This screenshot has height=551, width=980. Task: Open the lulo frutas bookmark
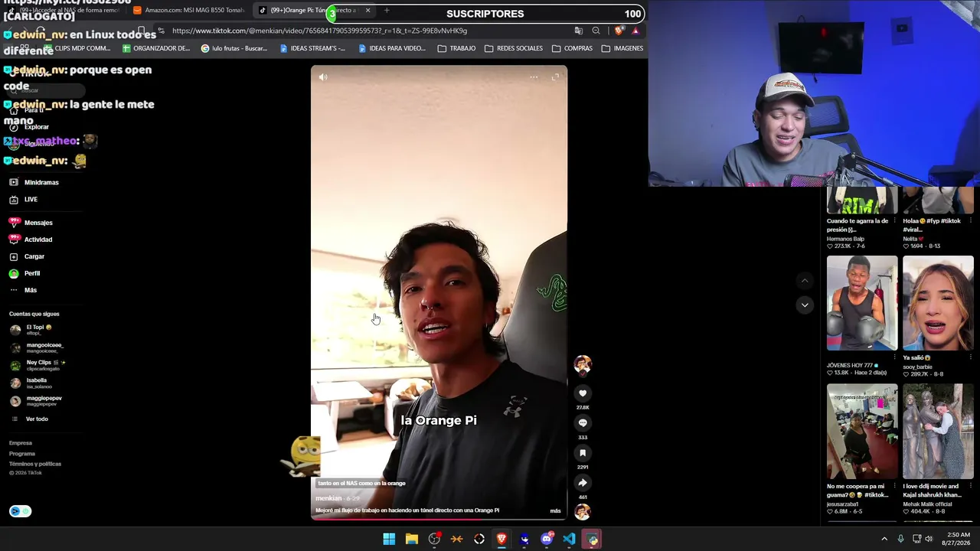coord(234,48)
